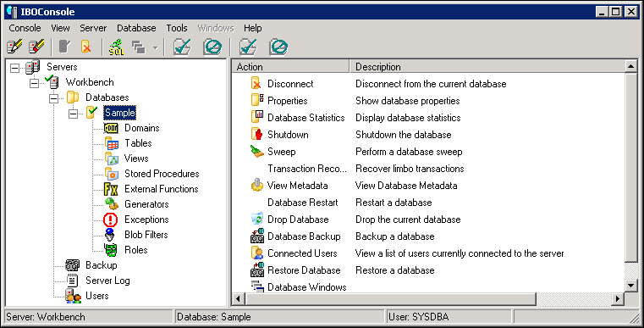
Task: Click the Roles green mask icon
Action: (x=111, y=250)
